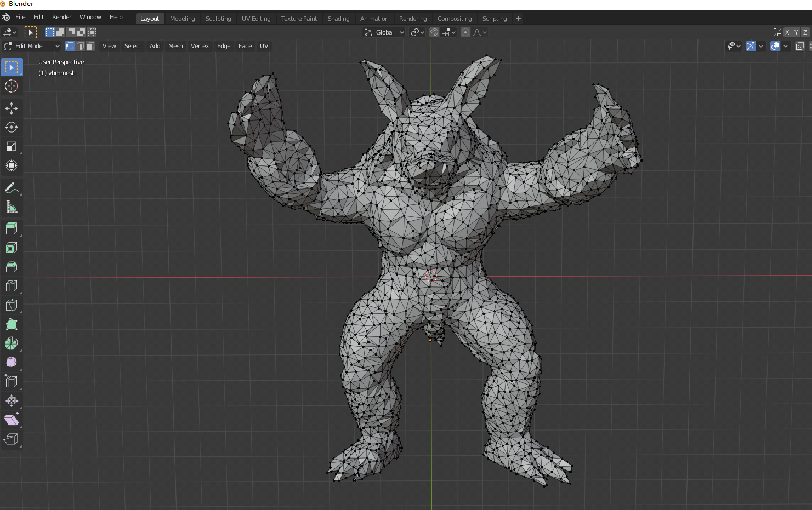Pick the Edge Slide tool
This screenshot has height=510, width=812.
pos(12,381)
